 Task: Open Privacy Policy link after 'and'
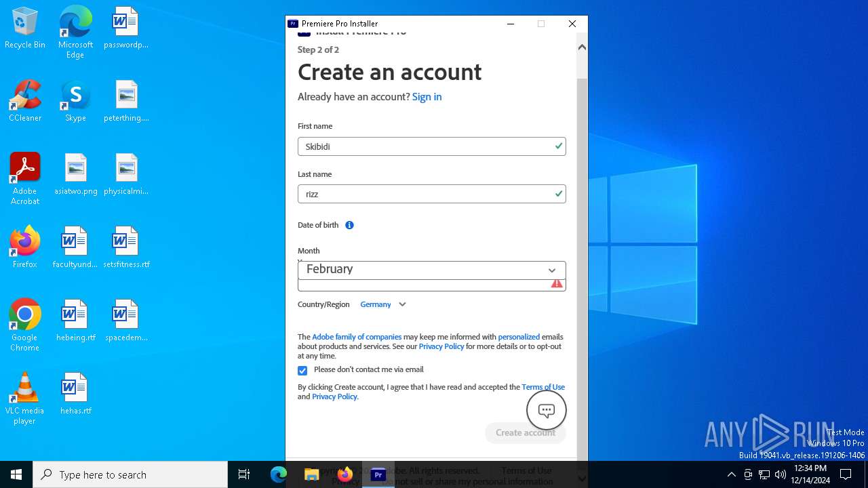coord(334,396)
